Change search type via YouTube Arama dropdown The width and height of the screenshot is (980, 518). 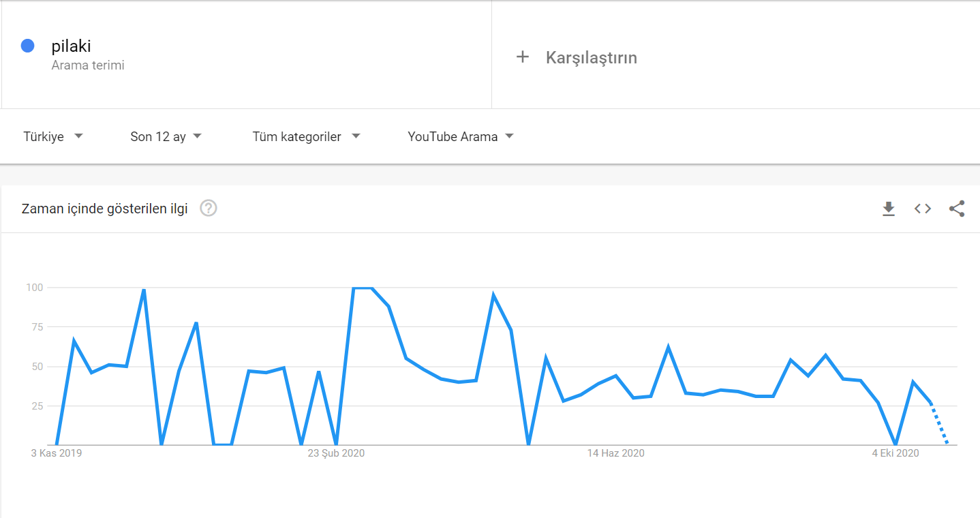coord(459,136)
